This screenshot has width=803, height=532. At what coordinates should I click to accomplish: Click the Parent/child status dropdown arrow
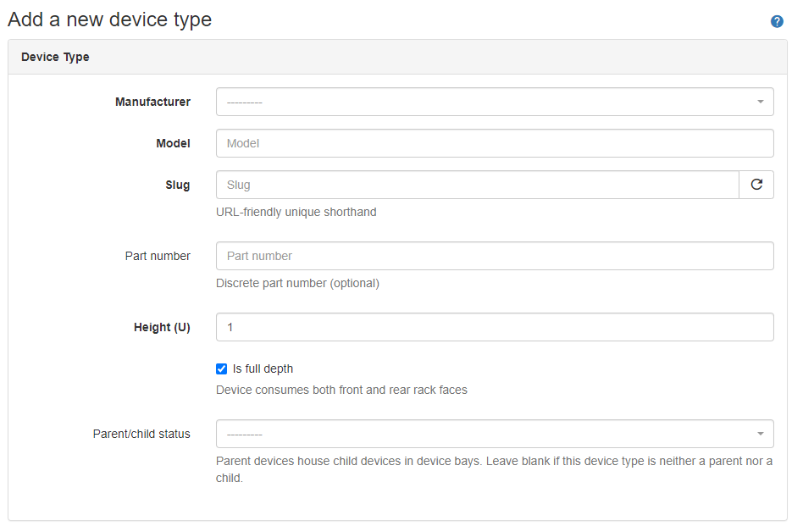click(x=760, y=434)
